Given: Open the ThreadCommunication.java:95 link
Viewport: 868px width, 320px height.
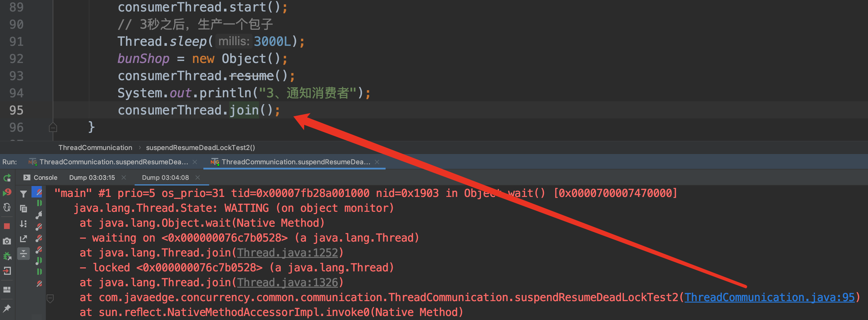Looking at the screenshot, I should [x=769, y=297].
